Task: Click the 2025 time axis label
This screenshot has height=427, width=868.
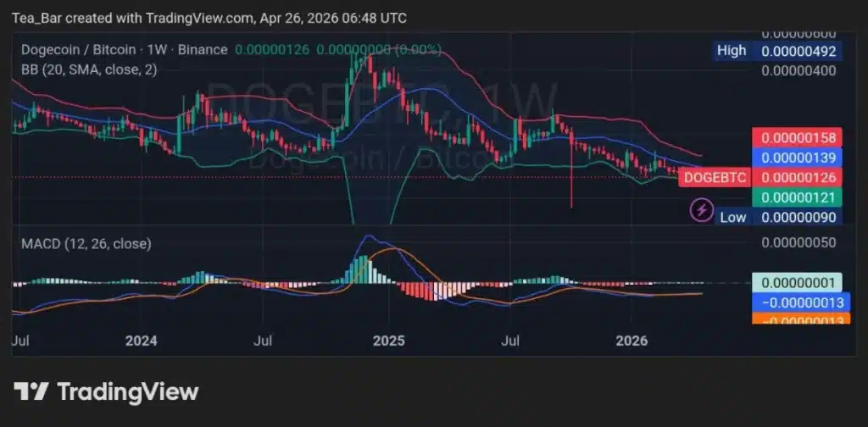Action: pos(389,341)
